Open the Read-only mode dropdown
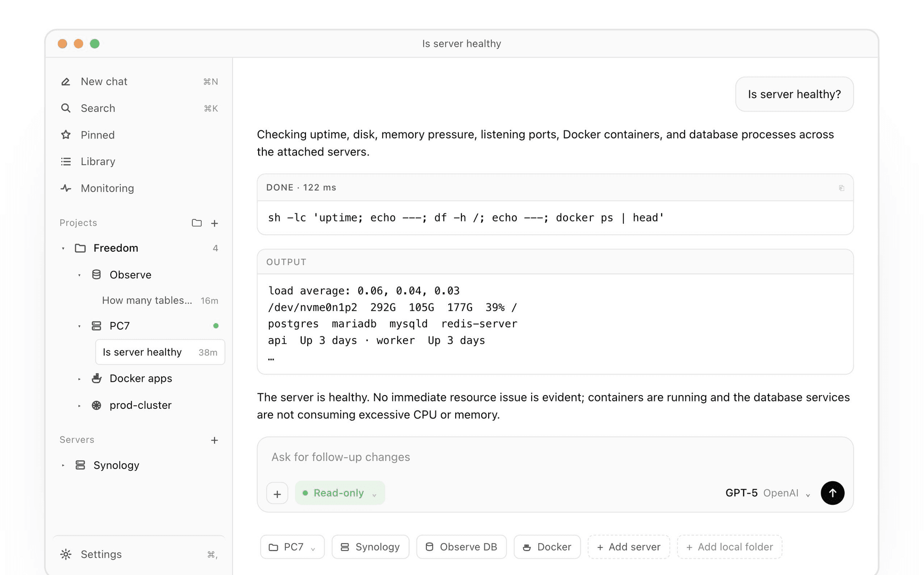924x575 pixels. [340, 493]
